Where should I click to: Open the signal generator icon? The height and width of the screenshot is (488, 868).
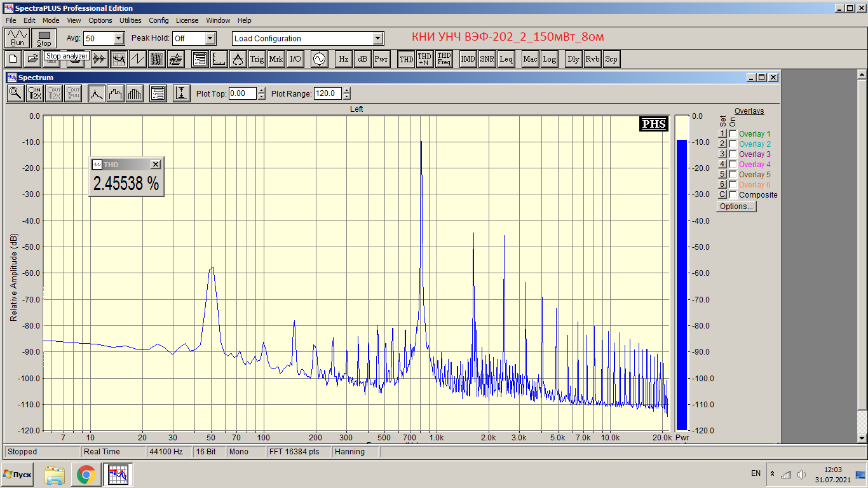point(318,59)
